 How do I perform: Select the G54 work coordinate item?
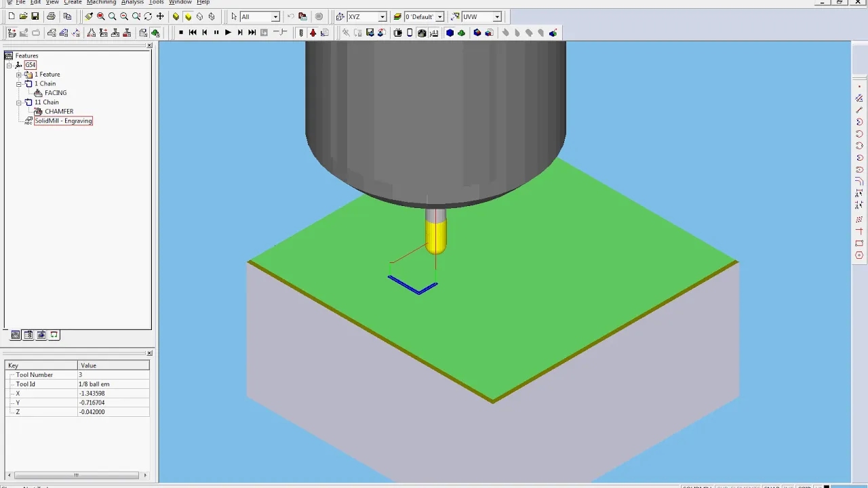[31, 65]
